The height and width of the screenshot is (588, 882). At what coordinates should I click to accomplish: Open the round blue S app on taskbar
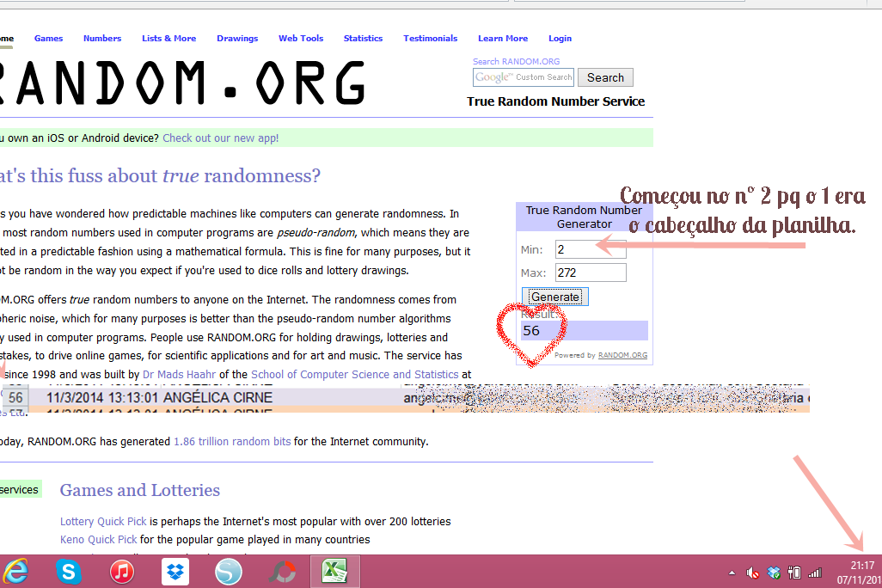tap(229, 573)
